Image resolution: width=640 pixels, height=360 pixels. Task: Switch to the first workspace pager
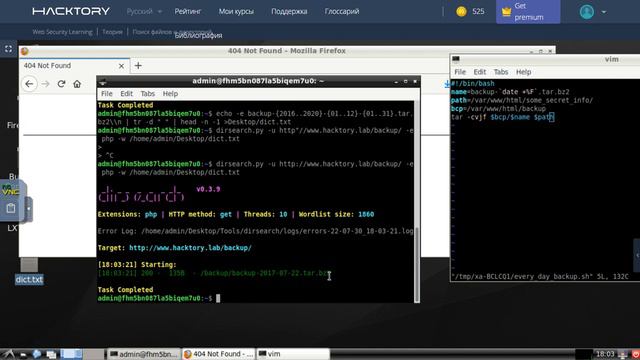(71, 354)
